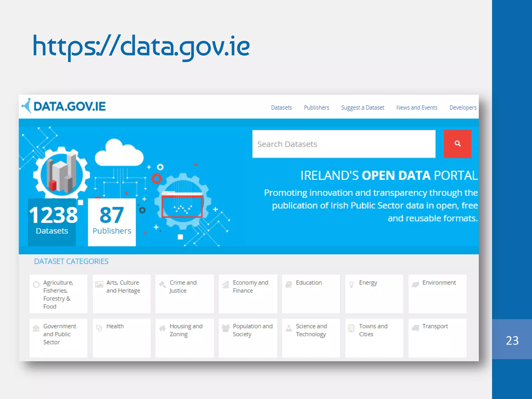
Task: Select the 1238 Datasets counter tile
Action: tap(52, 222)
